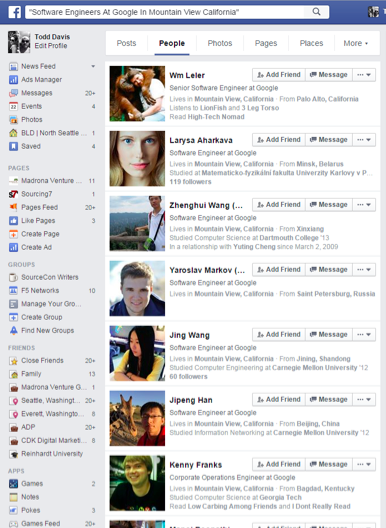Viewport: 386px width, 528px height.
Task: Open Messages icon in sidebar
Action: 13,93
